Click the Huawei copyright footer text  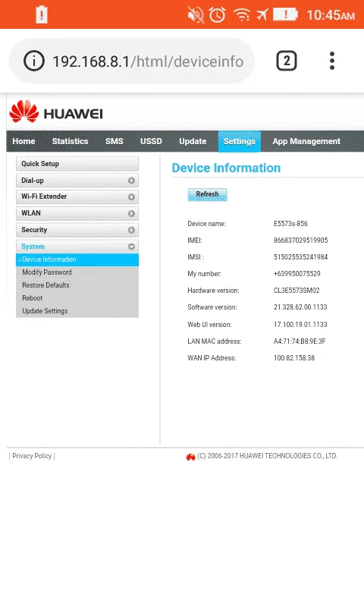click(x=267, y=456)
